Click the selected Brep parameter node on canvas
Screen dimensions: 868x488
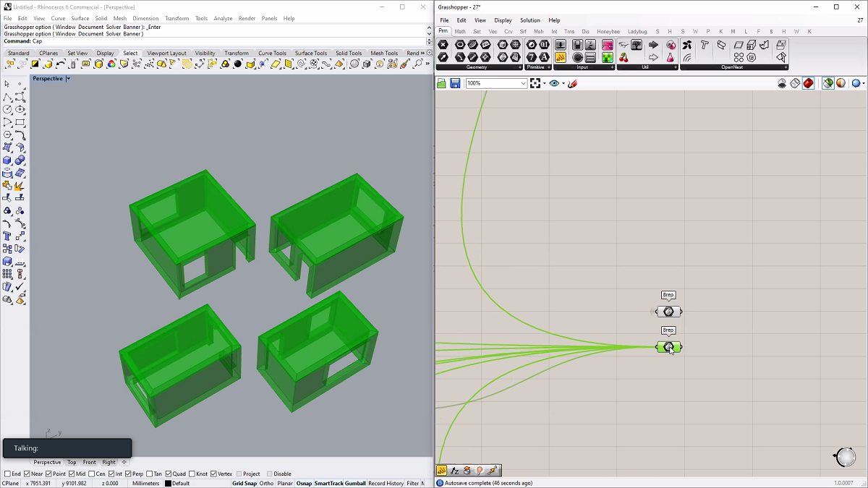(x=668, y=348)
